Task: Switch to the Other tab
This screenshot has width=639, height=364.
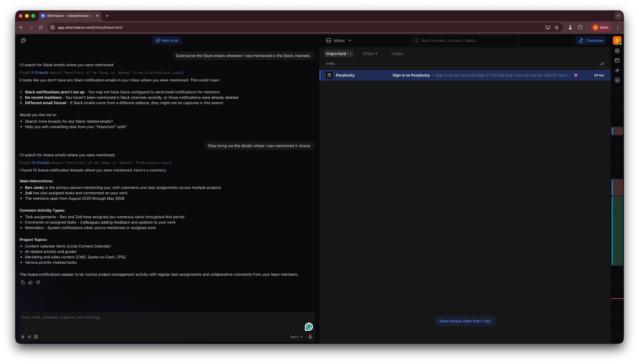Action: pos(370,54)
